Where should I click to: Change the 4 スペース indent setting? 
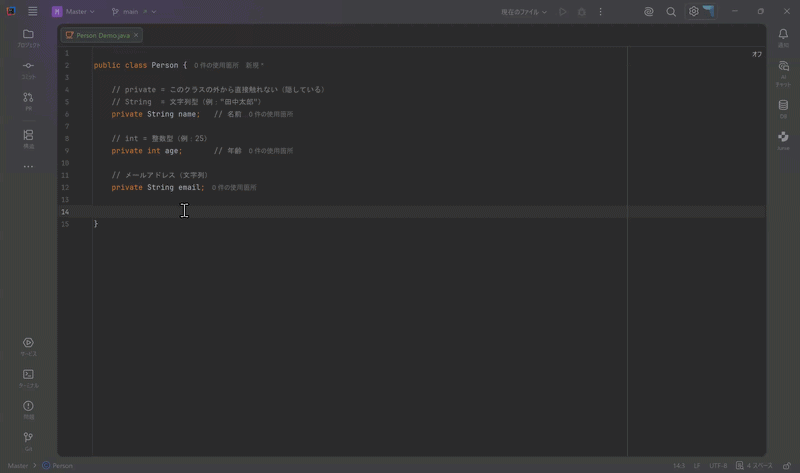point(755,465)
